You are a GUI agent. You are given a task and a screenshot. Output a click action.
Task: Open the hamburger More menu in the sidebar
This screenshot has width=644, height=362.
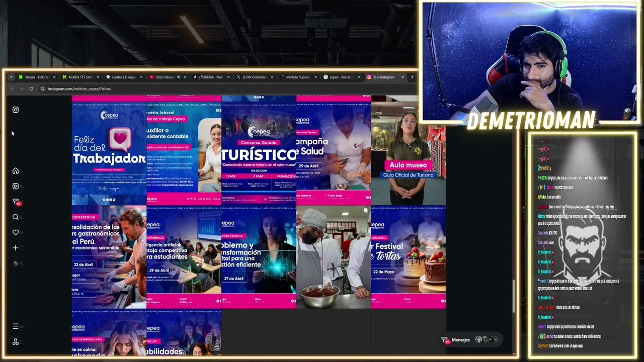[x=16, y=326]
